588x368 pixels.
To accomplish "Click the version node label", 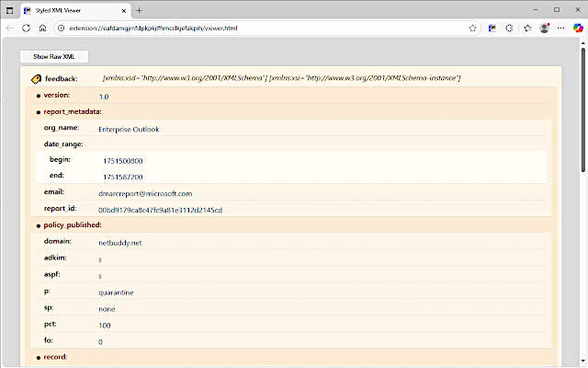I will [x=57, y=96].
